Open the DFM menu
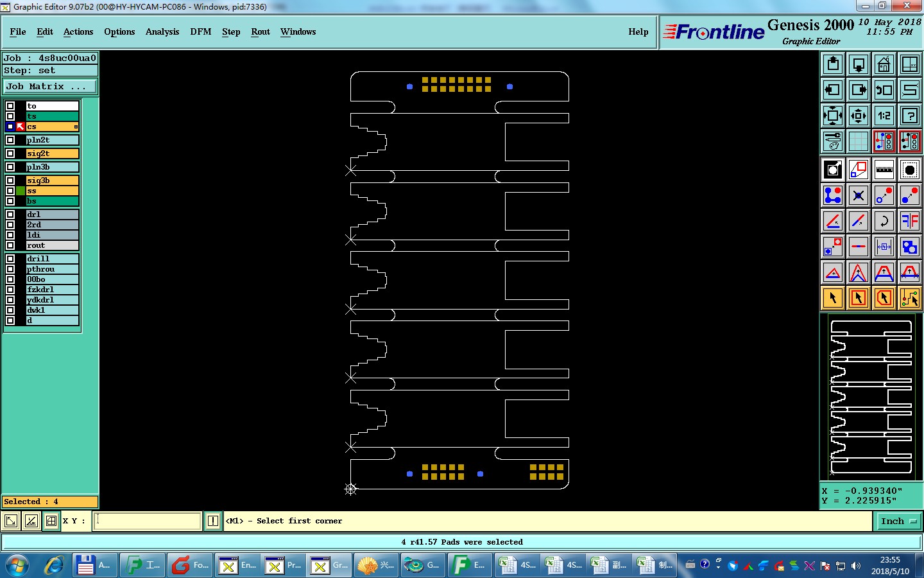The image size is (924, 578). 201,31
